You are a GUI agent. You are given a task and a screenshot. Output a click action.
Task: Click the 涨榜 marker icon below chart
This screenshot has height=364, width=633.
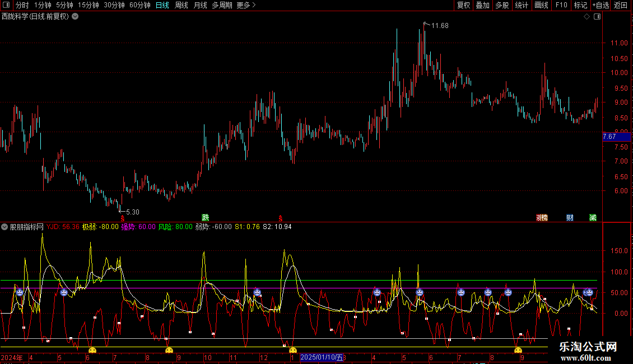pos(542,217)
